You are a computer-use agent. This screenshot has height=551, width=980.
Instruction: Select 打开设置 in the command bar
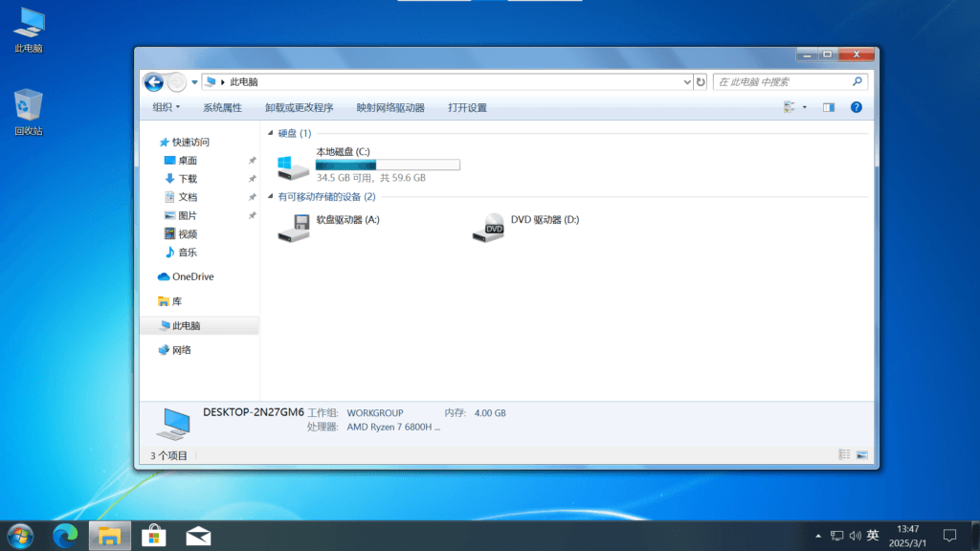468,107
